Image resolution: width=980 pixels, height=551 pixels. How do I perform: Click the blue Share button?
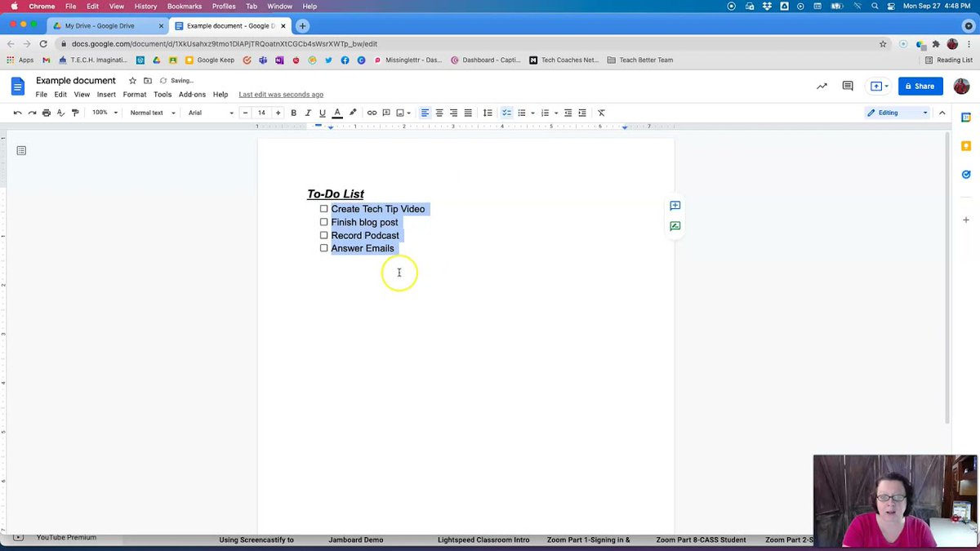click(920, 86)
